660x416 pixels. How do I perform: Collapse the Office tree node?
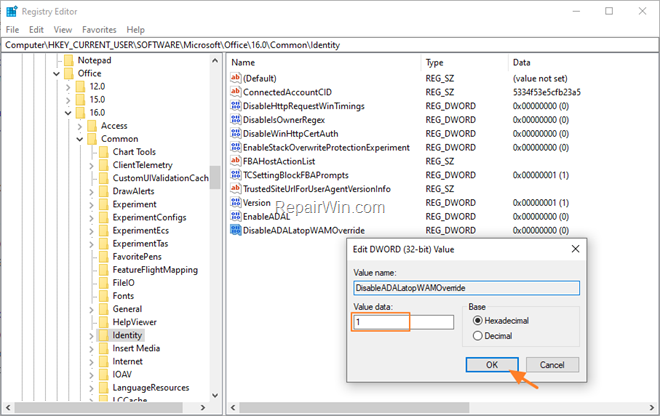point(56,74)
